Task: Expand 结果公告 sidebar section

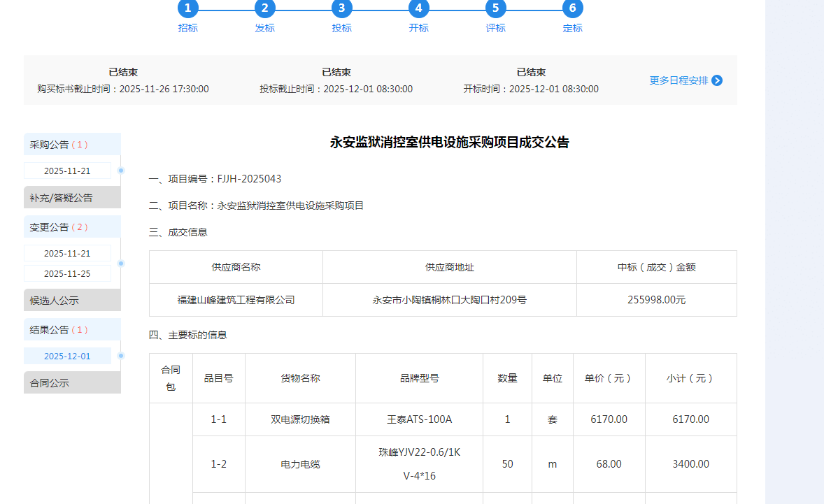Action: [72, 330]
